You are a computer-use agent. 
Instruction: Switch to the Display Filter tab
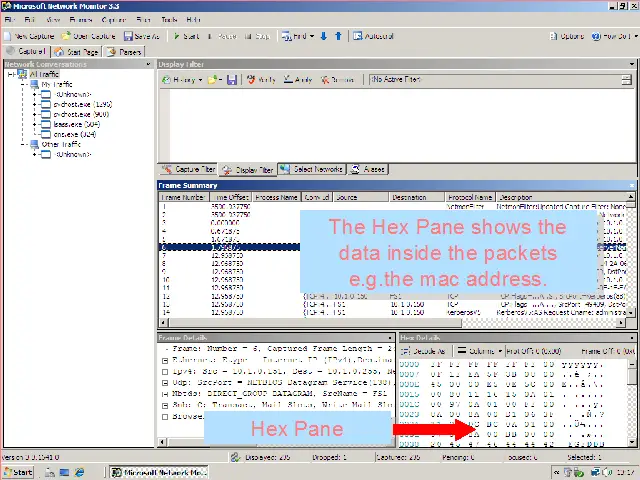(x=248, y=170)
